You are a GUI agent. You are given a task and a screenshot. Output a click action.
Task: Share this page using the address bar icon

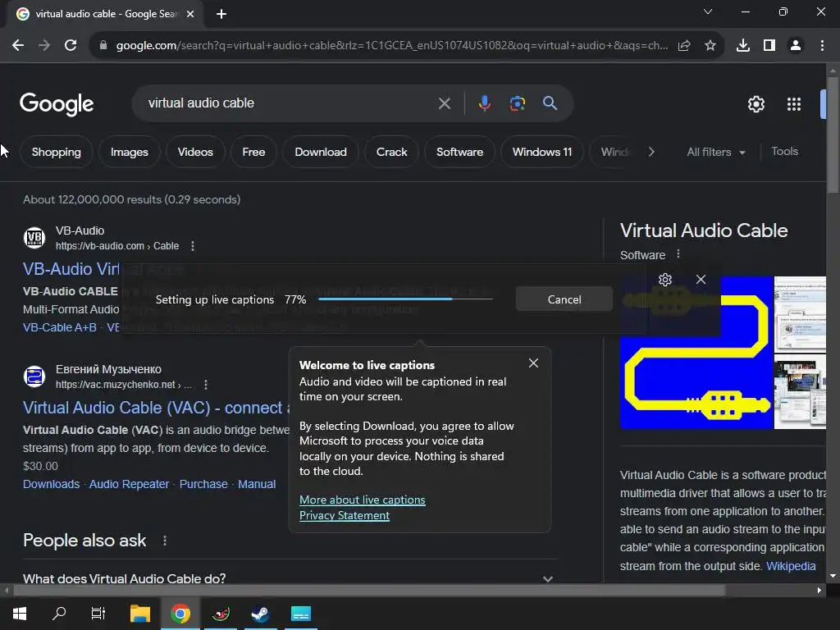(x=684, y=46)
